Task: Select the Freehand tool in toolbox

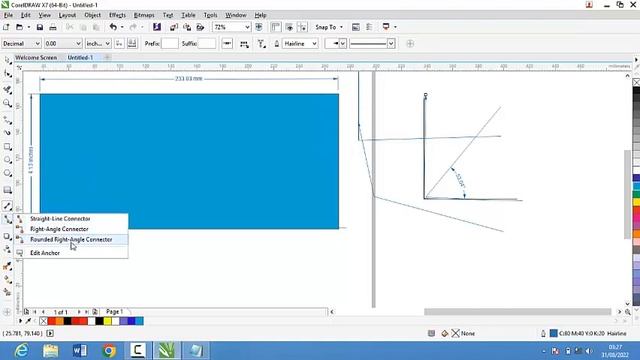Action: click(7, 120)
